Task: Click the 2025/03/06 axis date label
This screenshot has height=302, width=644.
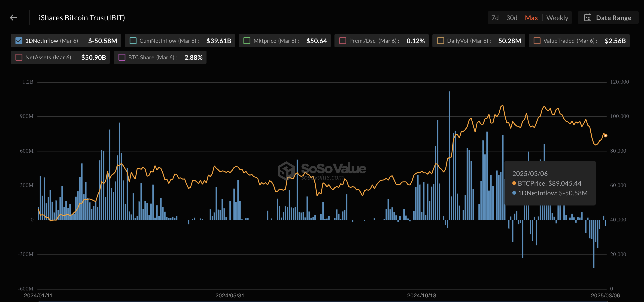Action: click(605, 296)
